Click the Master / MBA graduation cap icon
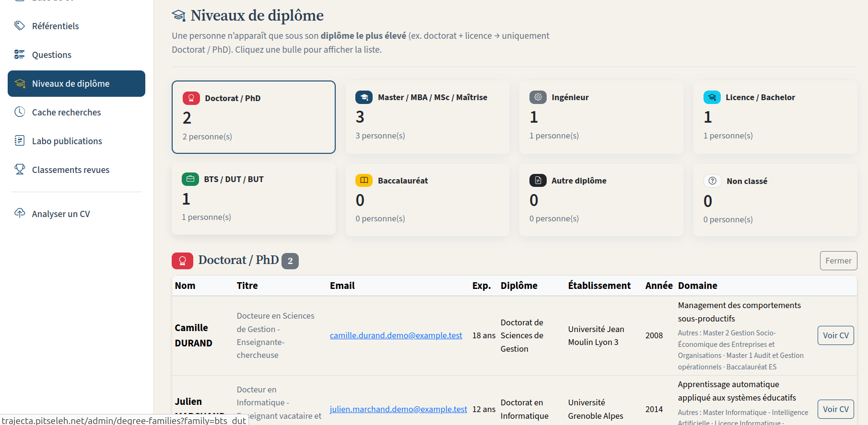Viewport: 868px width, 425px height. [364, 97]
